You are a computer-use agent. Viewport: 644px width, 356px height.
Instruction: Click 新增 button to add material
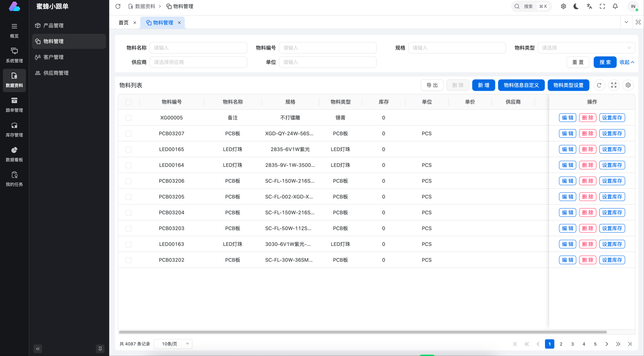tap(483, 85)
